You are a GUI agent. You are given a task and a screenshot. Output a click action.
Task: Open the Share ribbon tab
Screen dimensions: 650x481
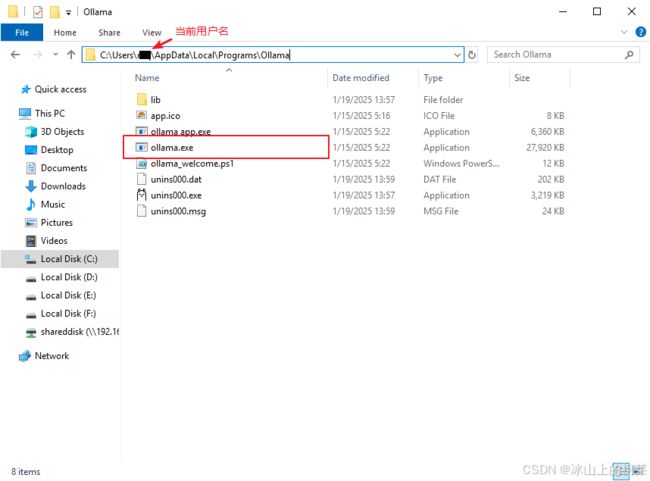tap(109, 32)
